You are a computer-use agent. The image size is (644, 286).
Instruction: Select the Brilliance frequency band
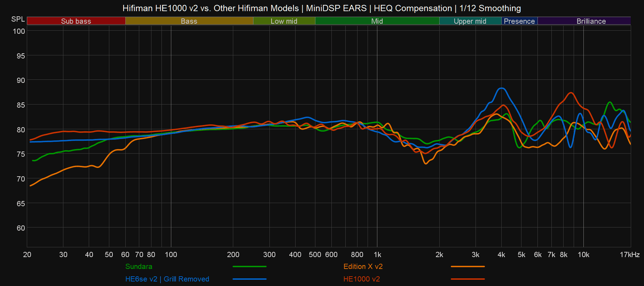tap(591, 21)
